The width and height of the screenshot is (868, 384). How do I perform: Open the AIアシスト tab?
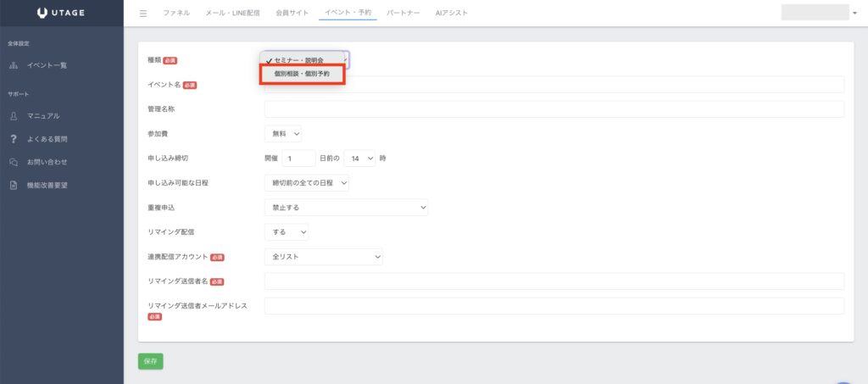pos(451,13)
